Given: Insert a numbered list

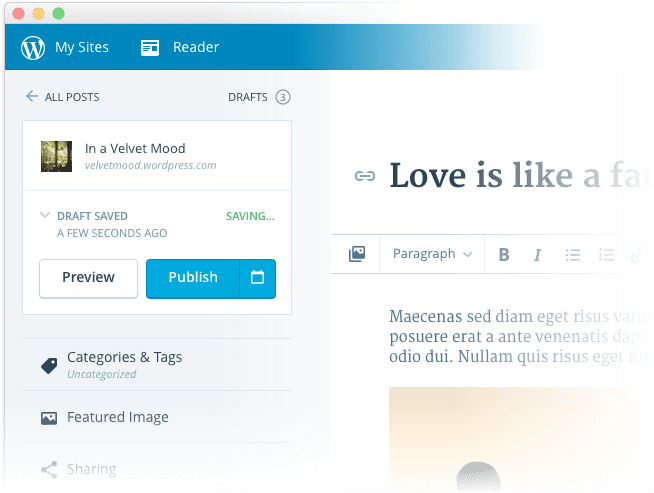Looking at the screenshot, I should 606,254.
